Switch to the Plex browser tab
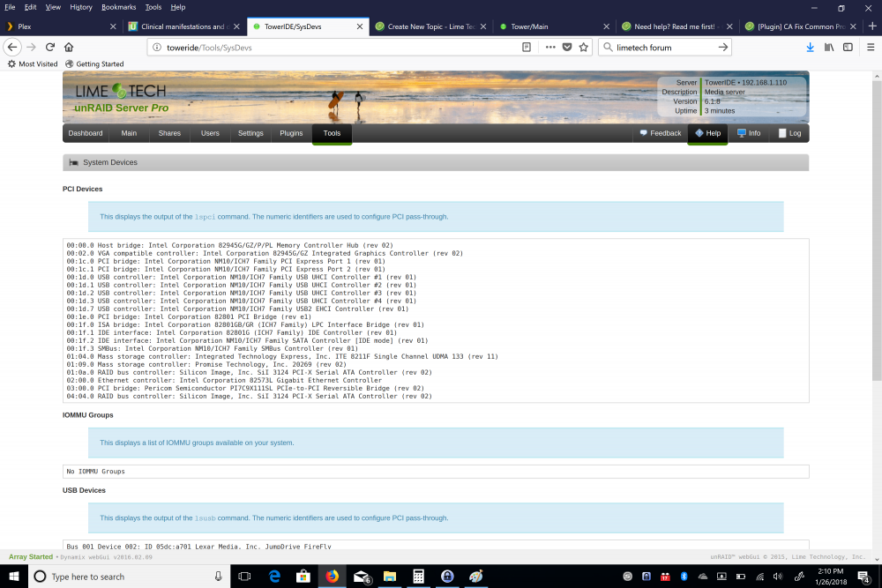 click(x=61, y=26)
